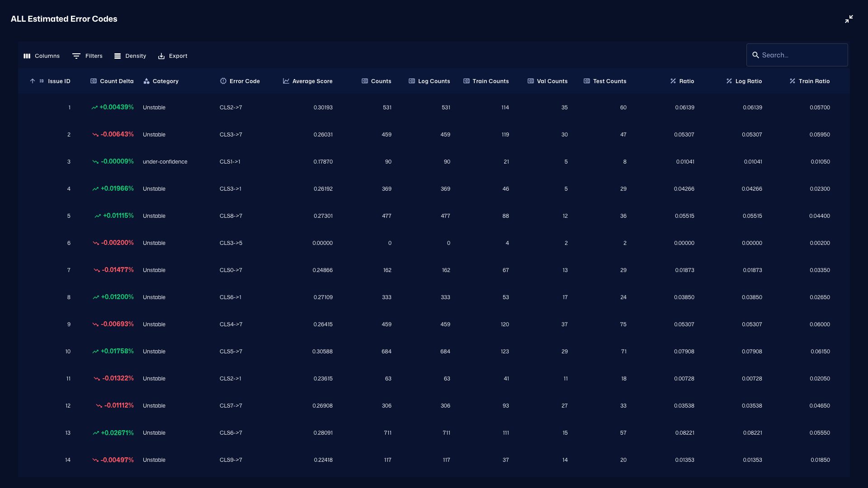Click the category icon beside Category header
Viewport: 868px width, 488px height.
point(146,81)
